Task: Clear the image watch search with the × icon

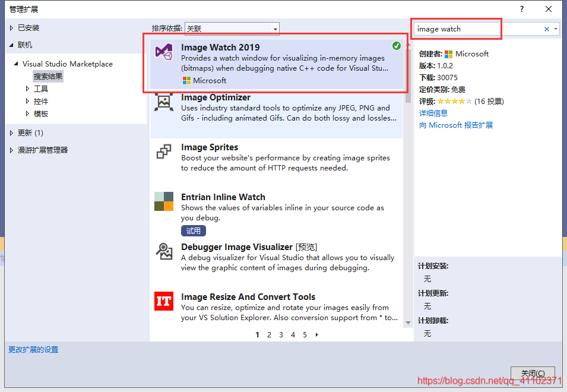Action: pos(547,29)
